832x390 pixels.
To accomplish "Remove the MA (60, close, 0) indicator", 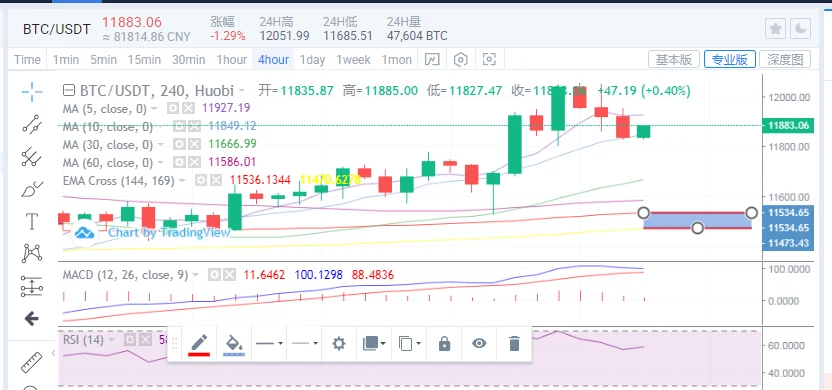I will point(195,162).
